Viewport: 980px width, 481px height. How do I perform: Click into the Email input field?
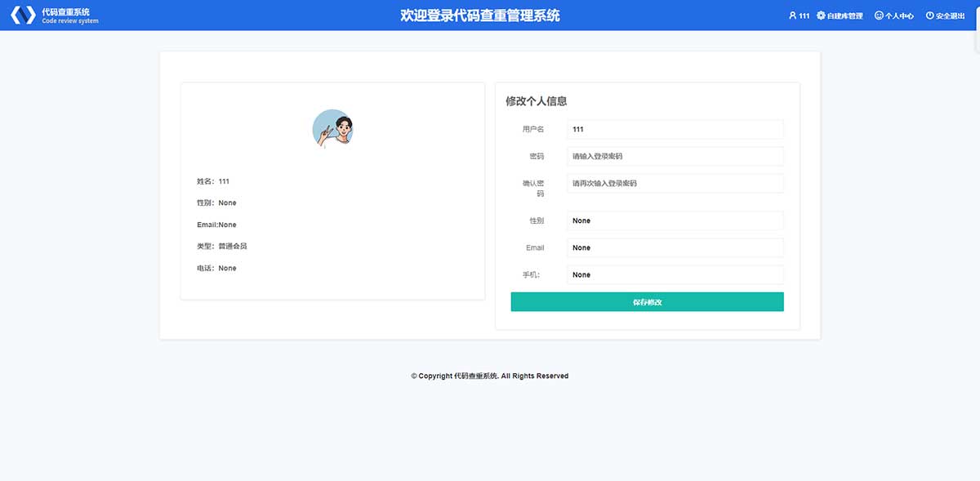tap(675, 247)
